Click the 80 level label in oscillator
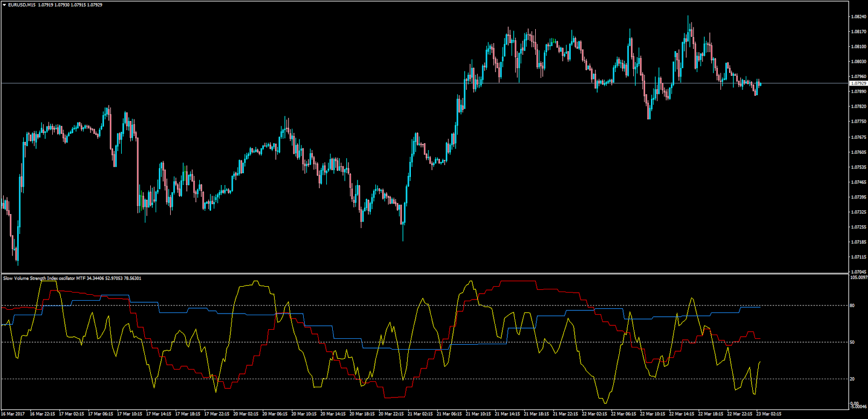The image size is (868, 419). point(852,306)
